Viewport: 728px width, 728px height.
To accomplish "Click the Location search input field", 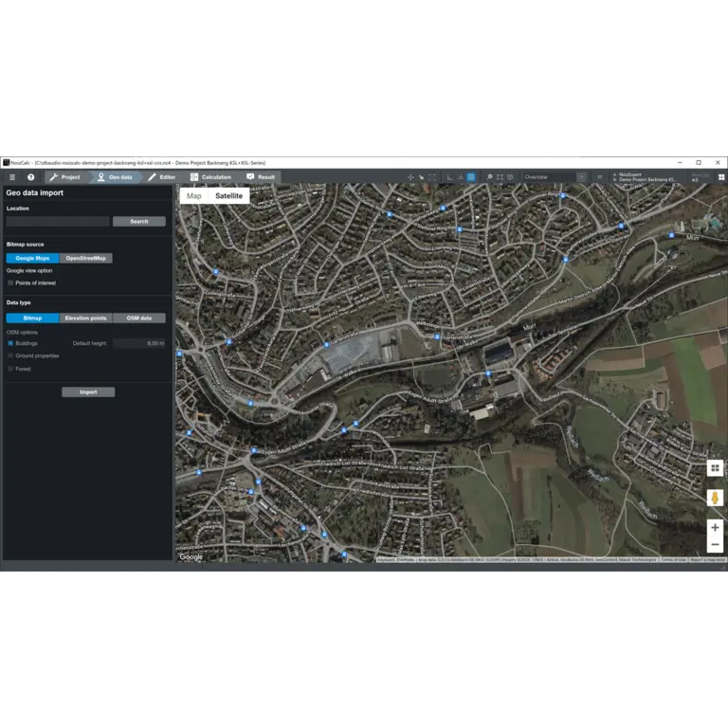I will pyautogui.click(x=58, y=222).
